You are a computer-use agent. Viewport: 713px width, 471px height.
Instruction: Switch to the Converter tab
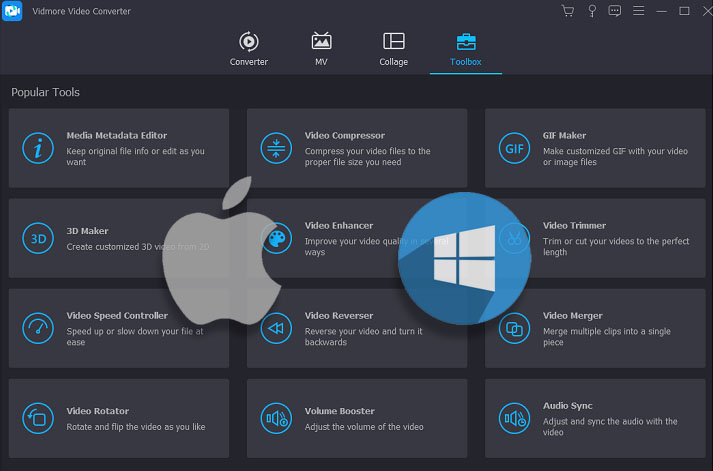[x=249, y=48]
